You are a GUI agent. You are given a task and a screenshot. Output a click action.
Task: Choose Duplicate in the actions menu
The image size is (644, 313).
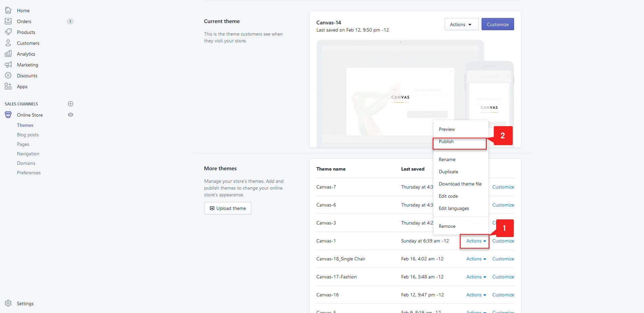coord(448,172)
